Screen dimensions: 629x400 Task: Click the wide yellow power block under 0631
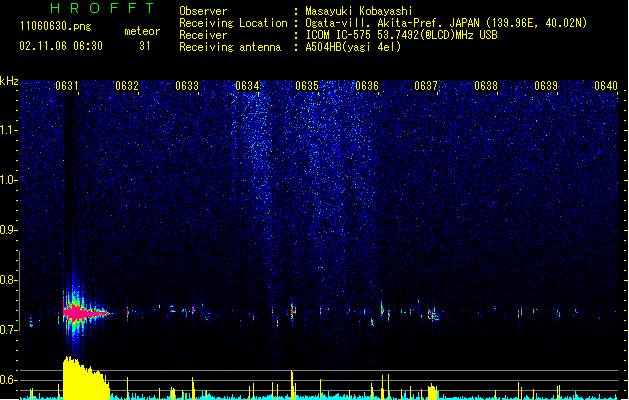pos(86,378)
